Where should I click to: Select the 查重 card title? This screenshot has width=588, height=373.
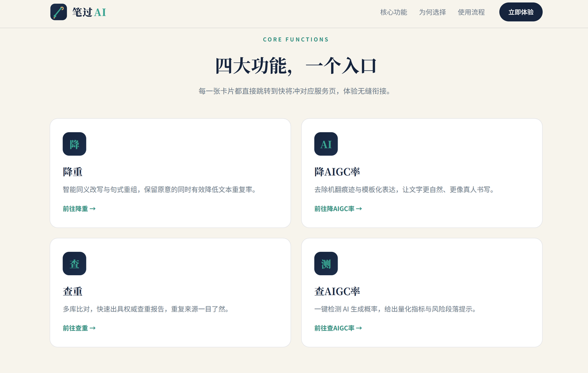73,291
